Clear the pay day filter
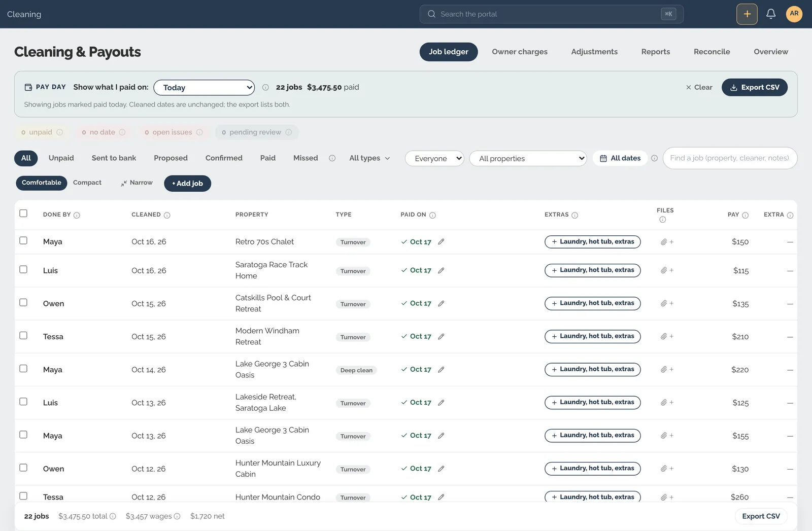Image resolution: width=812 pixels, height=531 pixels. tap(699, 87)
